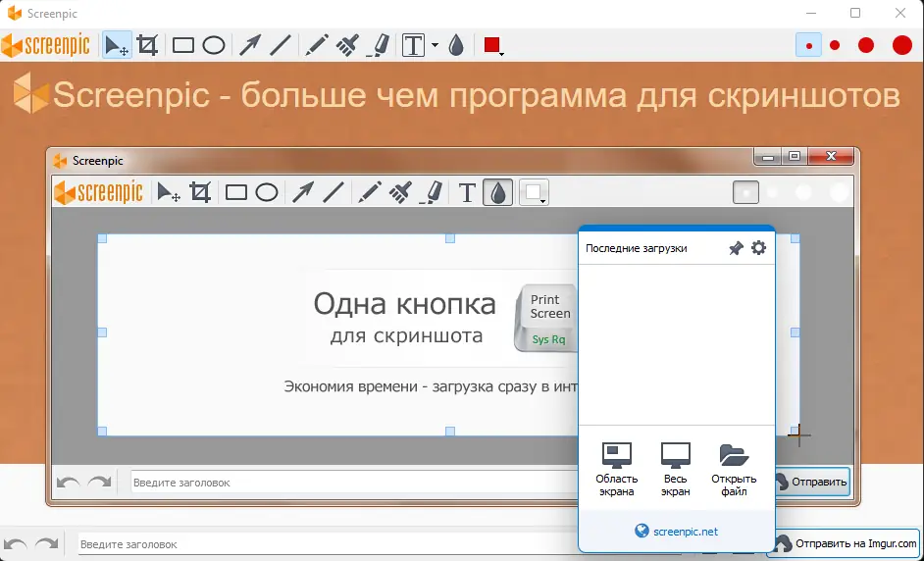Click 'Область экрана' capture option
Image resolution: width=924 pixels, height=561 pixels.
click(x=616, y=470)
